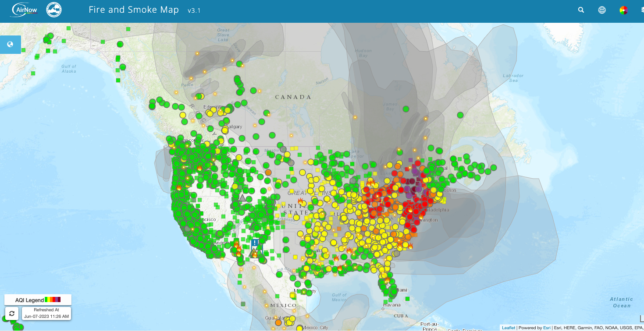Open the AQI color wheel icon

tap(623, 10)
